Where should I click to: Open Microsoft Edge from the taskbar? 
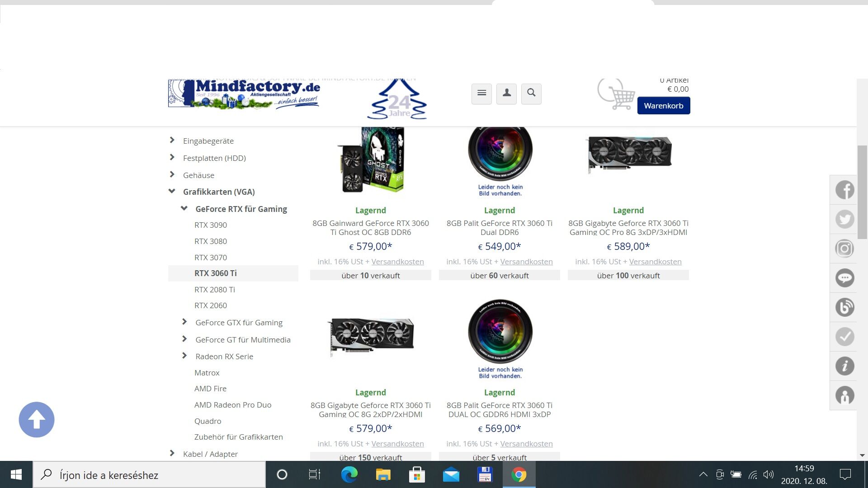pos(349,474)
